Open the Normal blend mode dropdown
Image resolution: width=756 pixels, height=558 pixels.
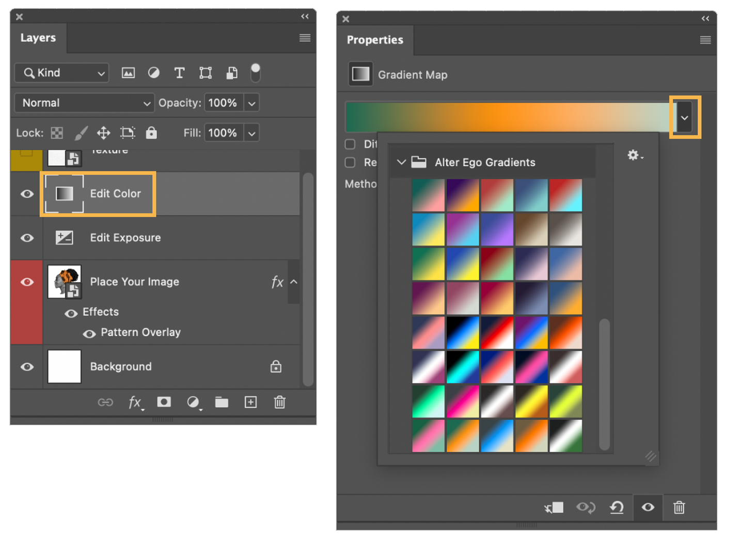[84, 103]
